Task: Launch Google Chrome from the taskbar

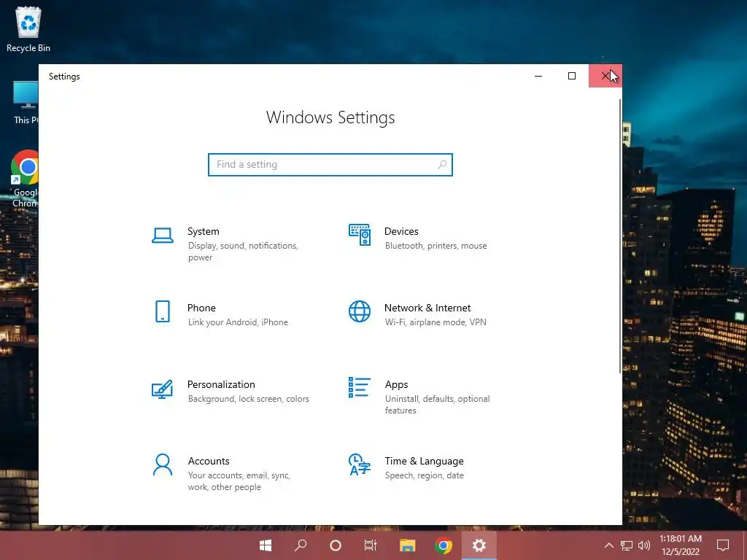Action: (443, 545)
